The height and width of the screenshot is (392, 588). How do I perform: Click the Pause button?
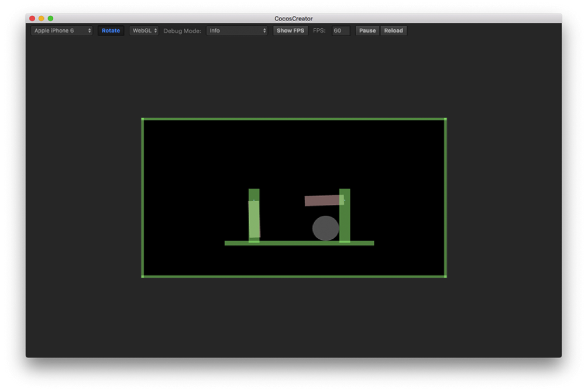(367, 31)
